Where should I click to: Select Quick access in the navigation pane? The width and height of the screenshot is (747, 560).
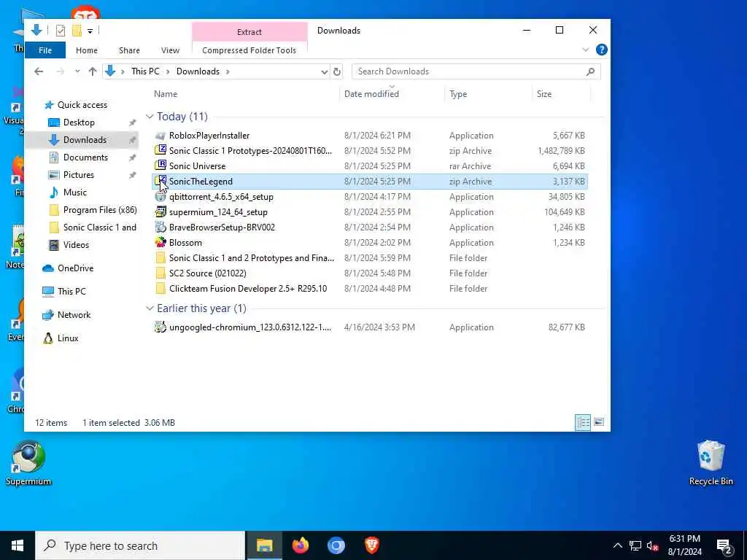pos(82,105)
